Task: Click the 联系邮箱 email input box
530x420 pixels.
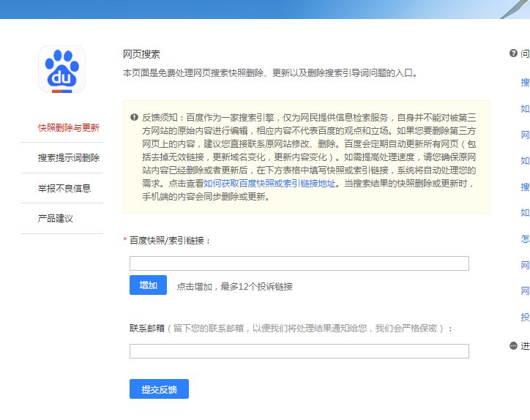Action: [x=299, y=351]
